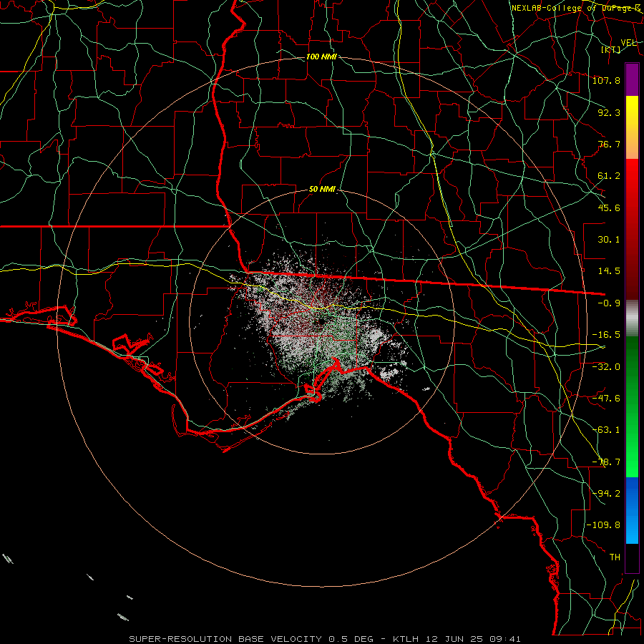Click the VEL legend title
The height and width of the screenshot is (644, 644).
pos(628,43)
